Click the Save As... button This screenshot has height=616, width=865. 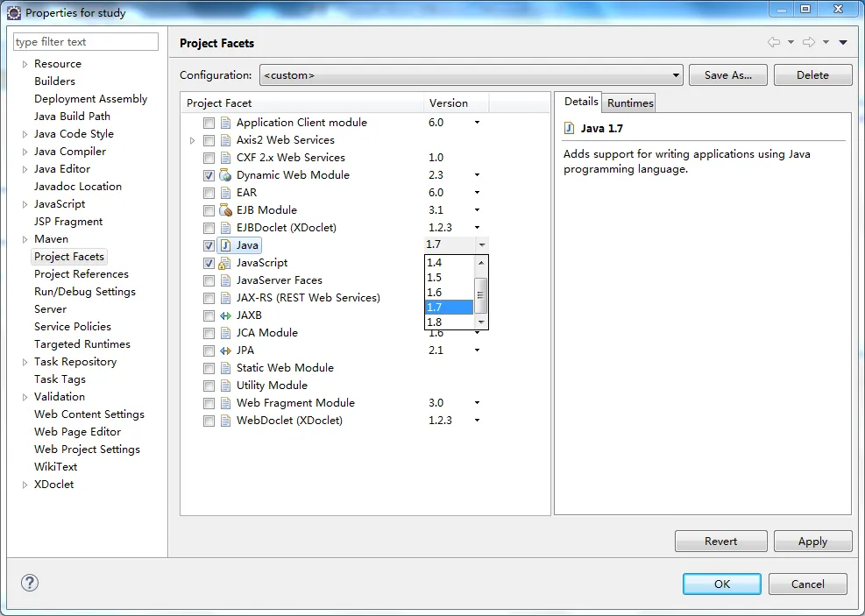pos(728,75)
